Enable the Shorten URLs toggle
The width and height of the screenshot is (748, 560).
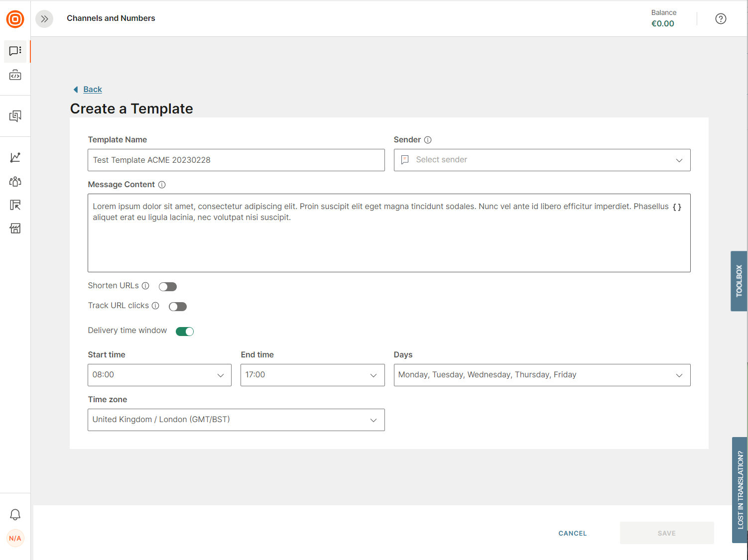coord(168,287)
